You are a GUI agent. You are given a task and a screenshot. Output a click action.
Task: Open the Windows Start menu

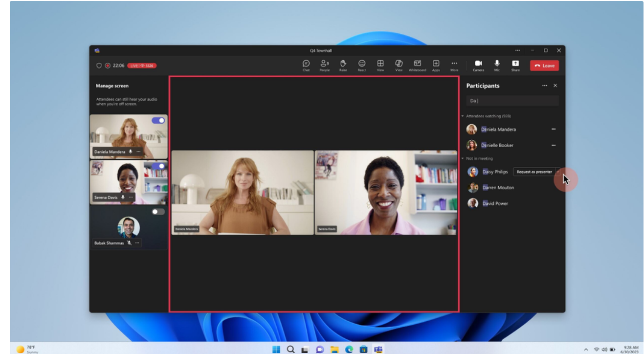tap(276, 349)
